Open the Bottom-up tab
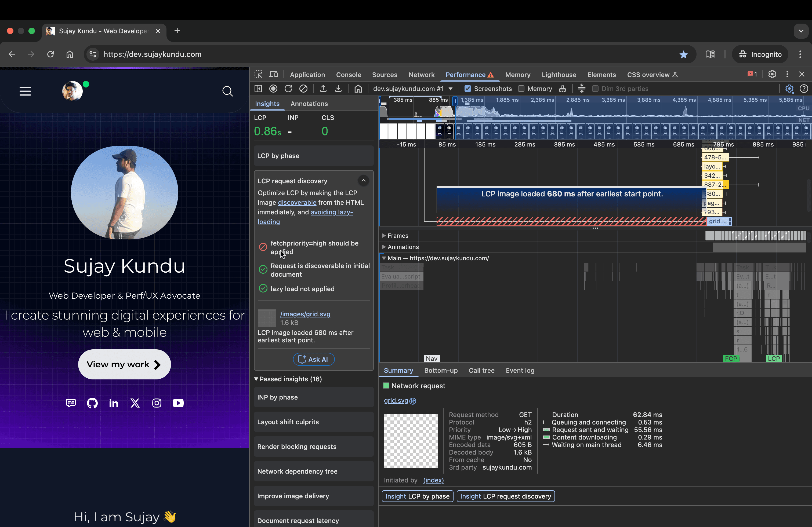The width and height of the screenshot is (812, 527). coord(441,371)
